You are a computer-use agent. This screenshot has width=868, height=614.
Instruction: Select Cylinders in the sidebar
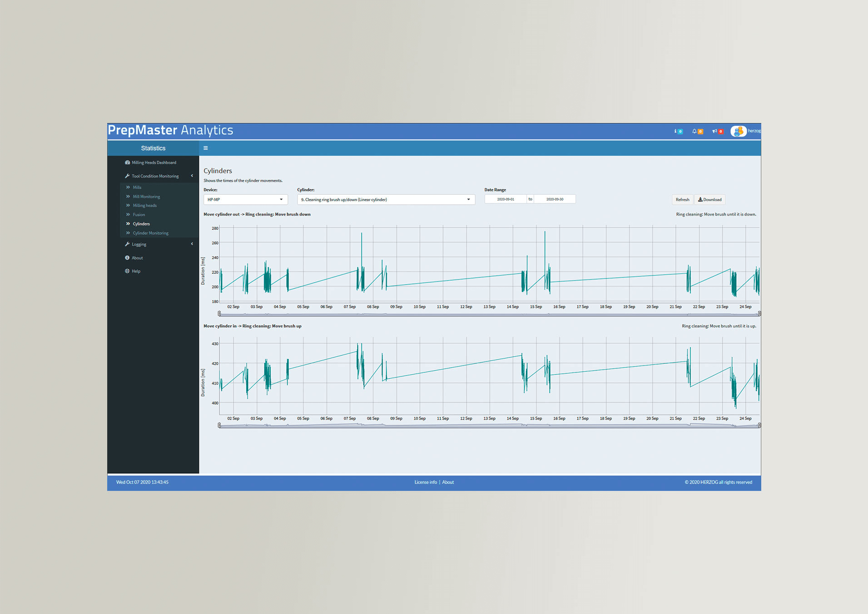[141, 223]
